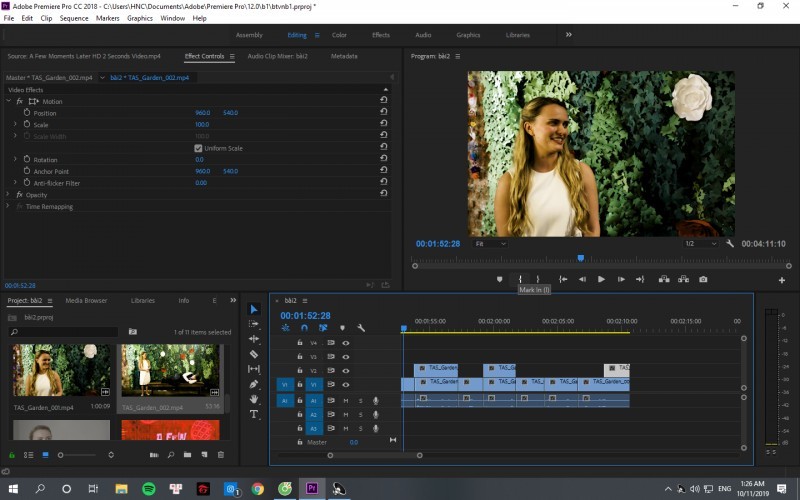
Task: Expand the Anti-flicker Filter property
Action: (15, 182)
